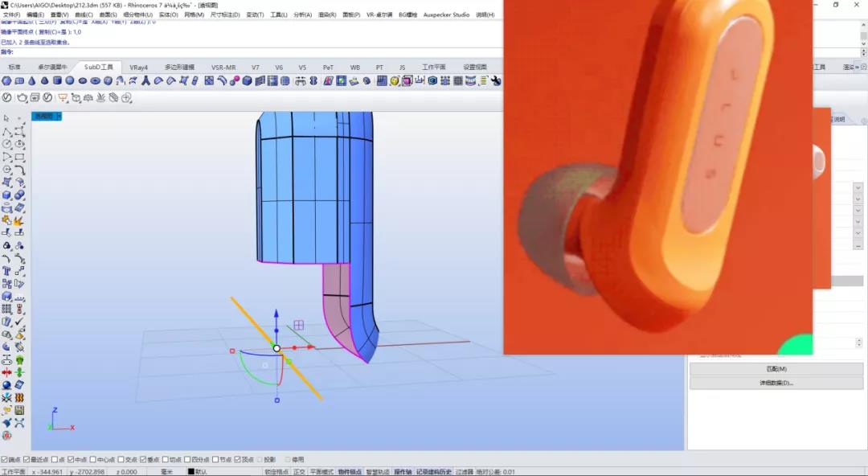Open the 实体(O) menu

coord(168,15)
